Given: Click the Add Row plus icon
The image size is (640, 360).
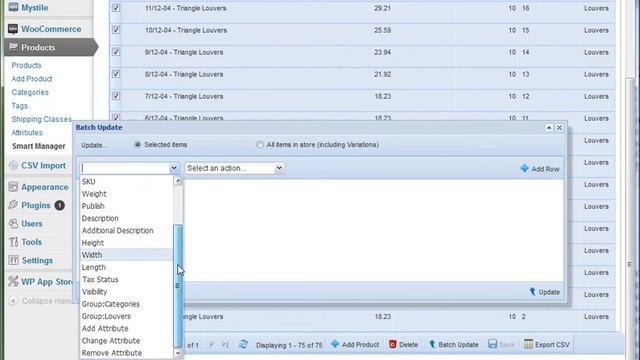Looking at the screenshot, I should (x=524, y=168).
